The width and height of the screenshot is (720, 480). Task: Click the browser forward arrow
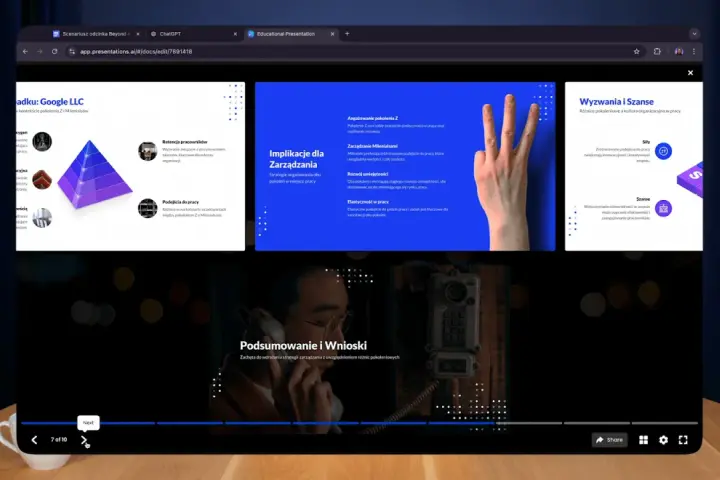[40, 51]
